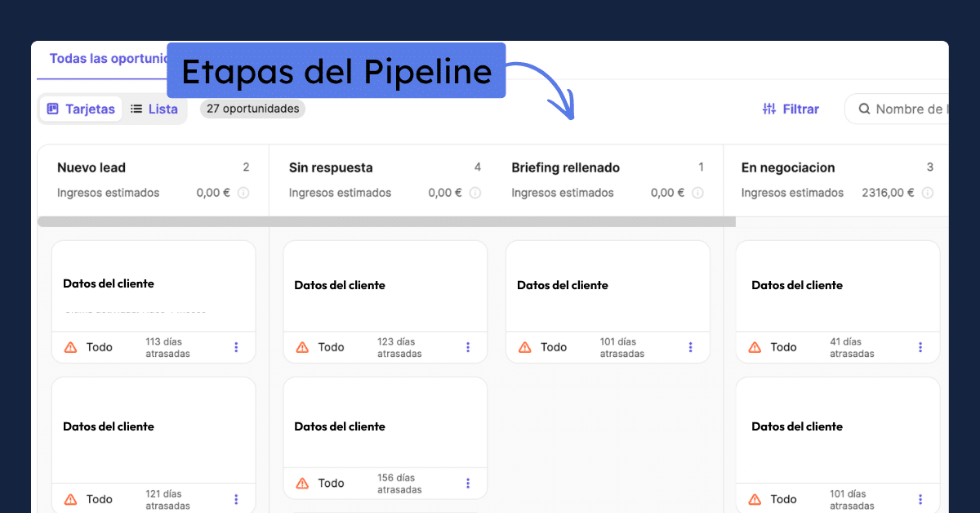
Task: Select the Nuevo lead stage header
Action: pos(91,167)
